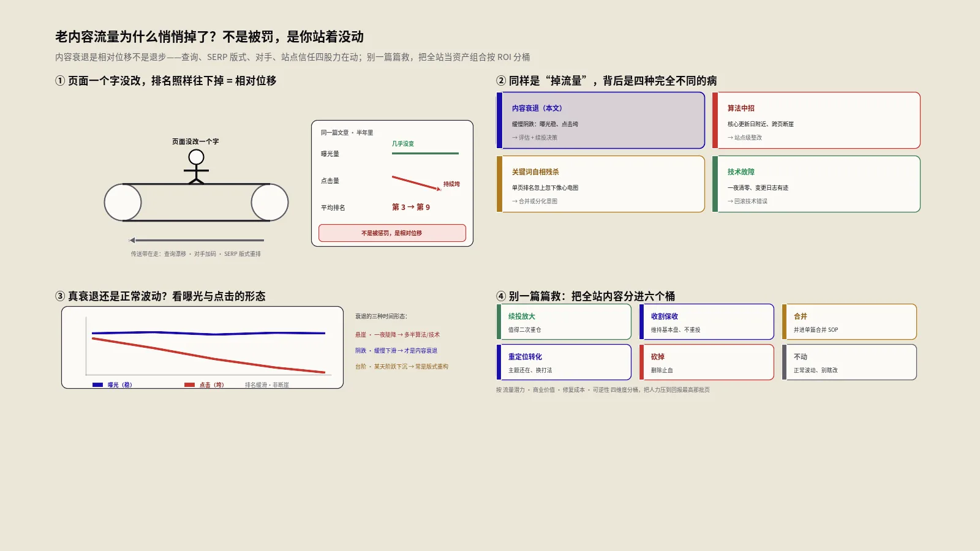Click heading ④ 别一篇篇救
The height and width of the screenshot is (551, 980).
coord(586,296)
